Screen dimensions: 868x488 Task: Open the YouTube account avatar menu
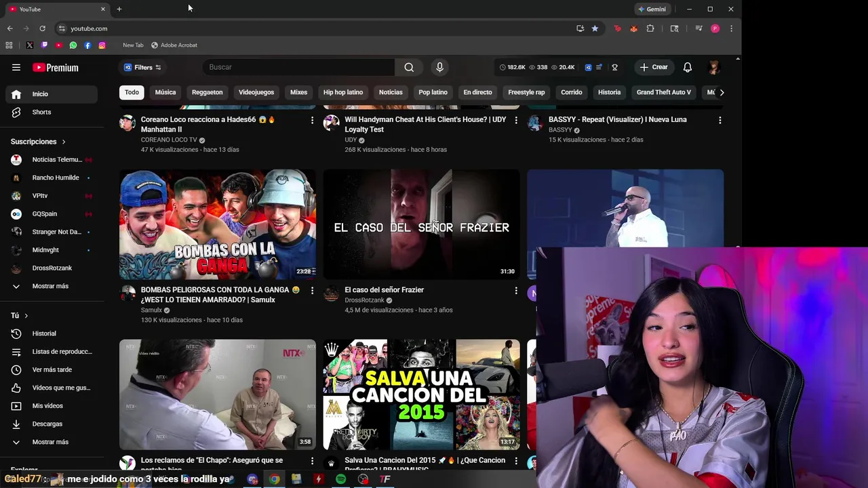pyautogui.click(x=714, y=67)
